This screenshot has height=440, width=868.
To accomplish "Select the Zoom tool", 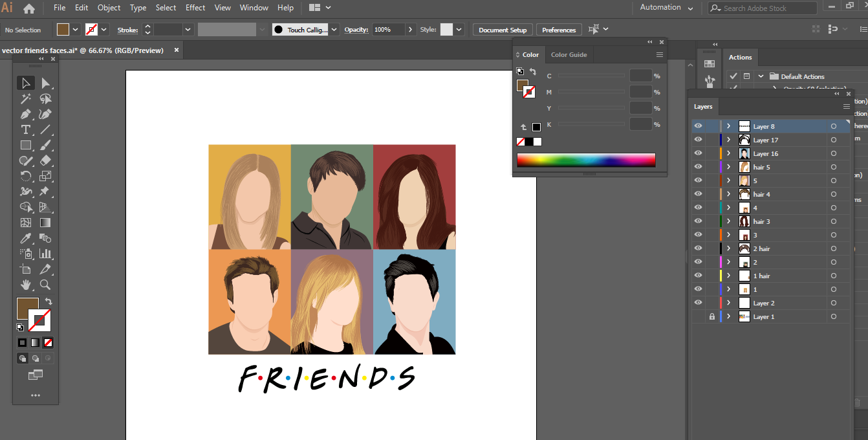I will 45,285.
